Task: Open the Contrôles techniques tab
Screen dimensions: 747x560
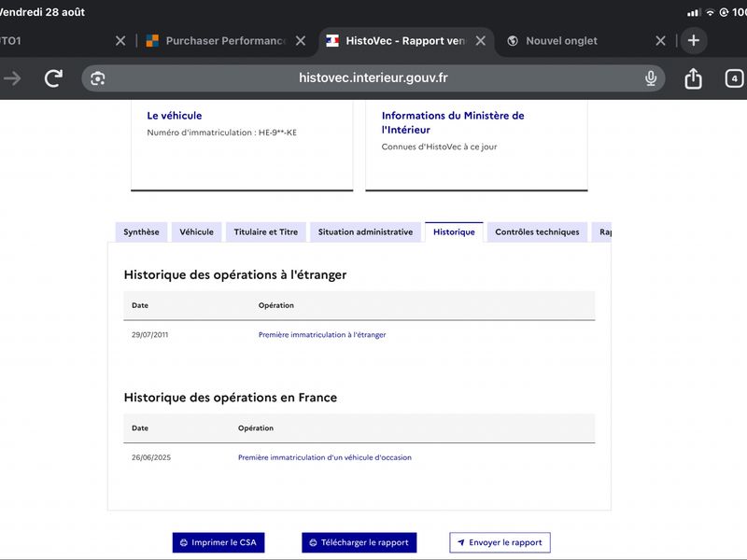Action: tap(537, 231)
